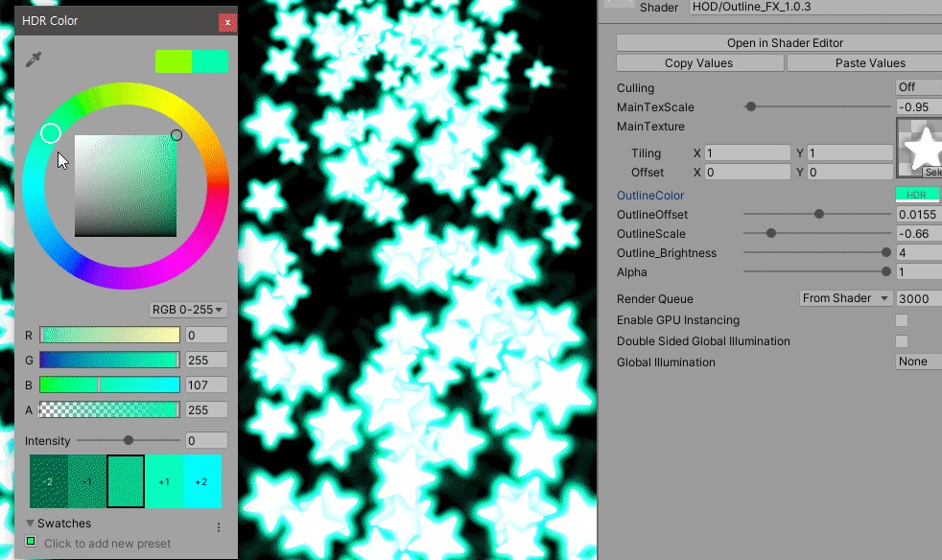This screenshot has width=942, height=560.
Task: Enable Double Sided Global Illumination
Action: pos(902,340)
